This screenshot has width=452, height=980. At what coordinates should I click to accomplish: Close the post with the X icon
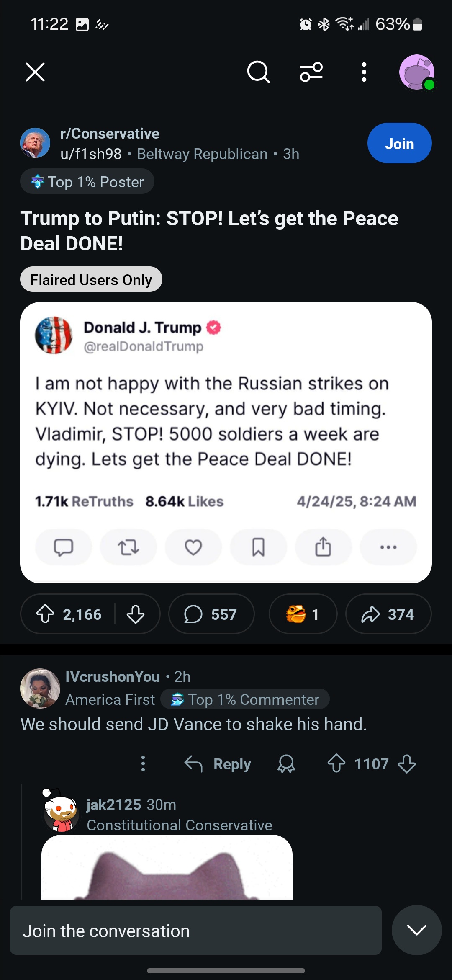[35, 72]
